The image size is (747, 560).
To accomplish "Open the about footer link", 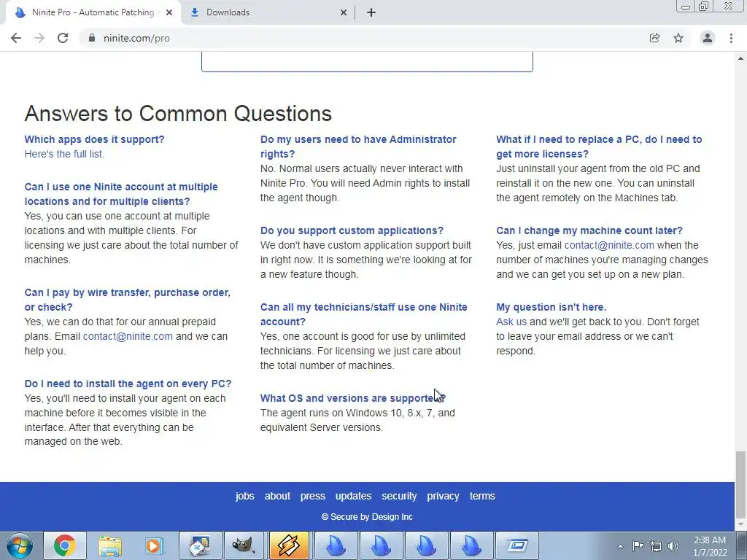I will (x=277, y=496).
